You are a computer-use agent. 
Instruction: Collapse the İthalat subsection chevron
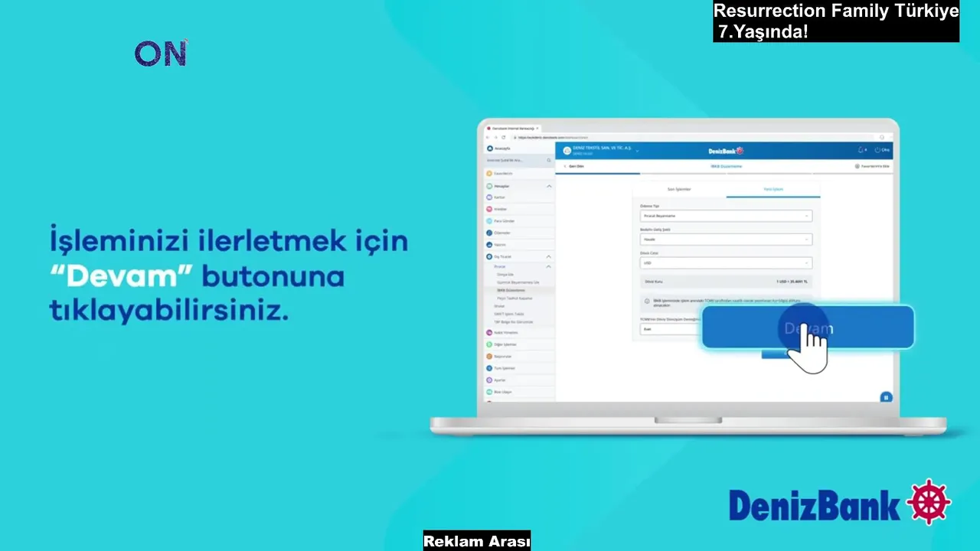click(549, 266)
